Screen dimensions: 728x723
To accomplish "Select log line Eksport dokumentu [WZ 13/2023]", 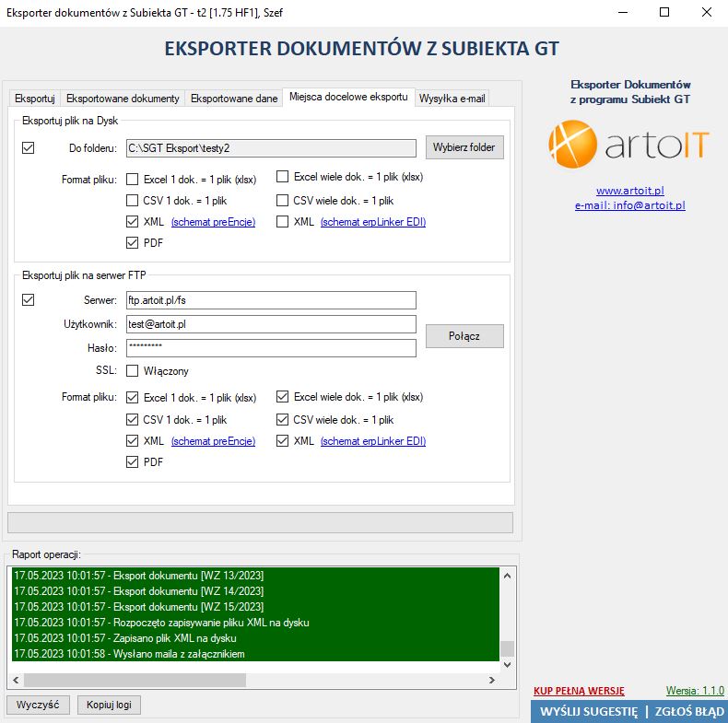I will 255,576.
